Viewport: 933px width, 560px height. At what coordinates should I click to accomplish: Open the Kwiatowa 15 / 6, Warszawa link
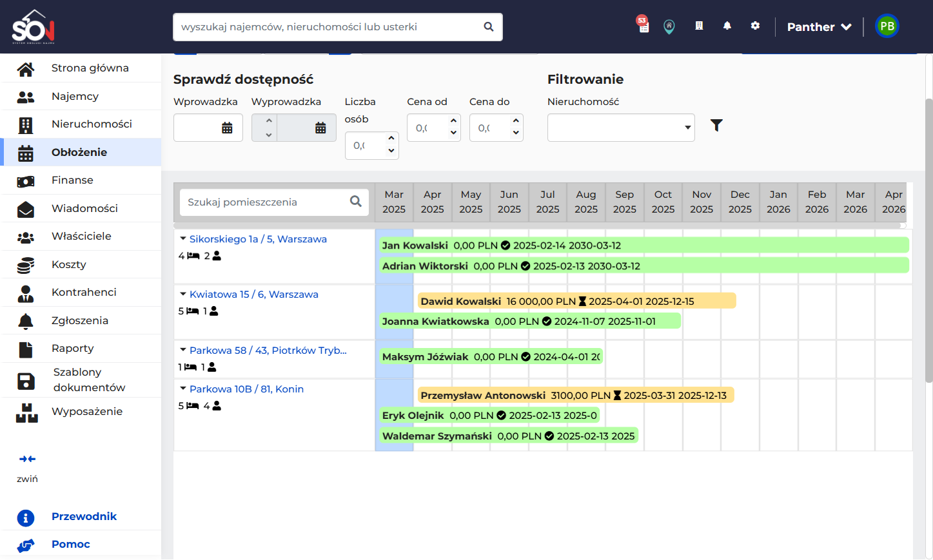point(254,294)
